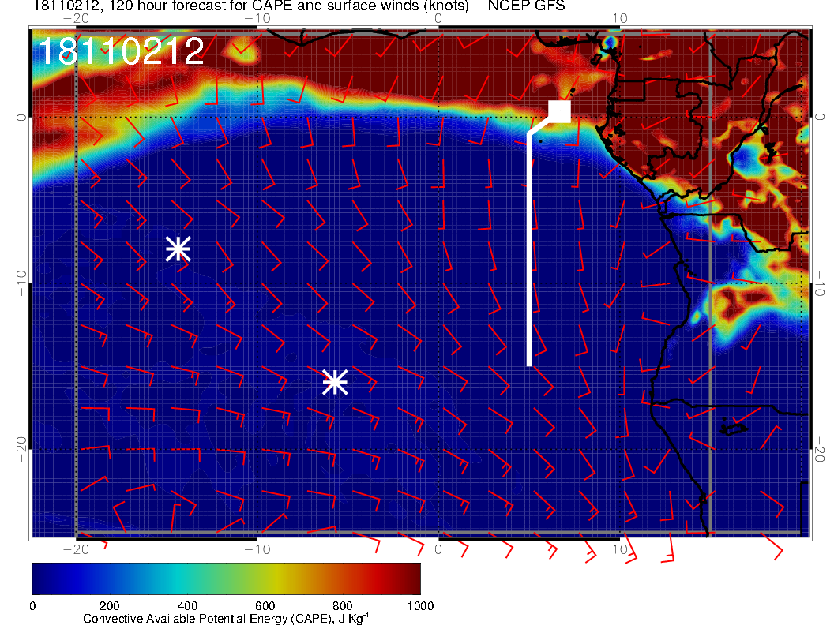Click the small outlined lake in southern Africa

(734, 429)
